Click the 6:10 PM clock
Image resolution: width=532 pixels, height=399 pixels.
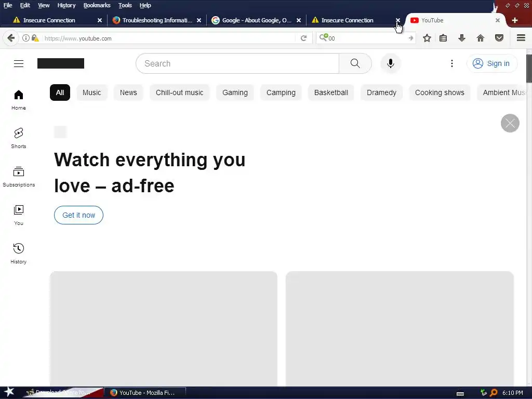click(x=513, y=393)
